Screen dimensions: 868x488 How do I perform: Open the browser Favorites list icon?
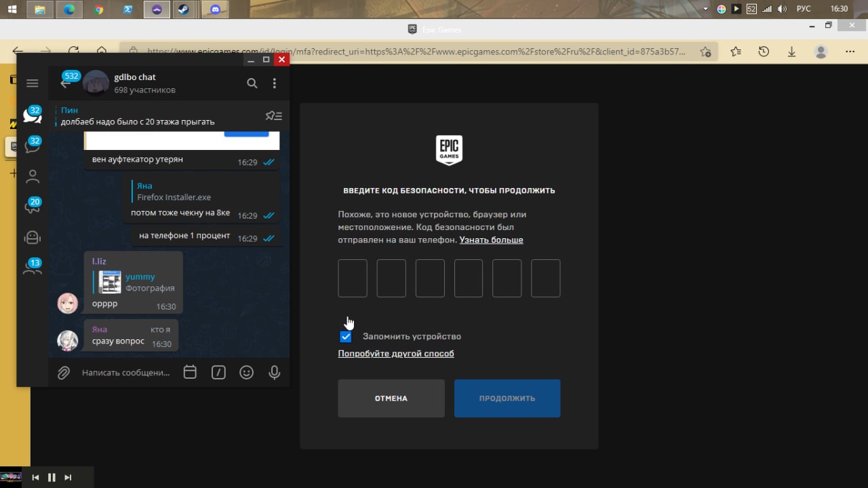coord(736,52)
